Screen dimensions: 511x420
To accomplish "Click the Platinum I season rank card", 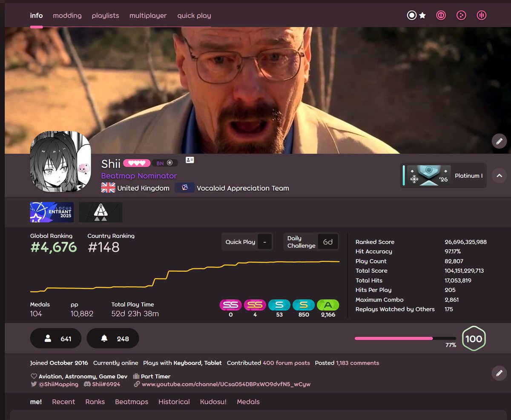I will pyautogui.click(x=444, y=175).
